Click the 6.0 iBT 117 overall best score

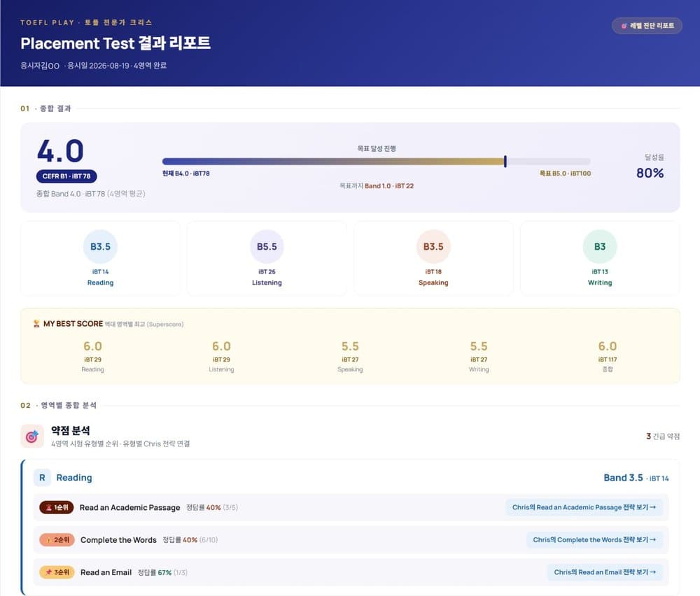pos(608,357)
